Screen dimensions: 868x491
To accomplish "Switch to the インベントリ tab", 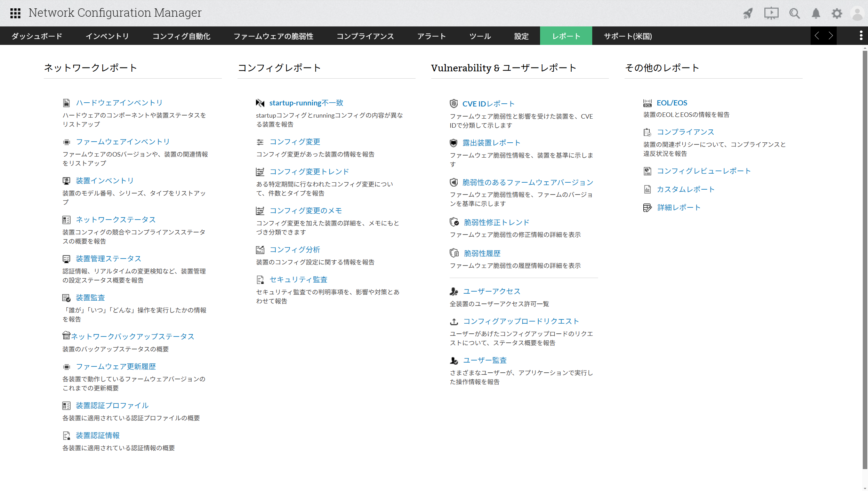I will (107, 36).
